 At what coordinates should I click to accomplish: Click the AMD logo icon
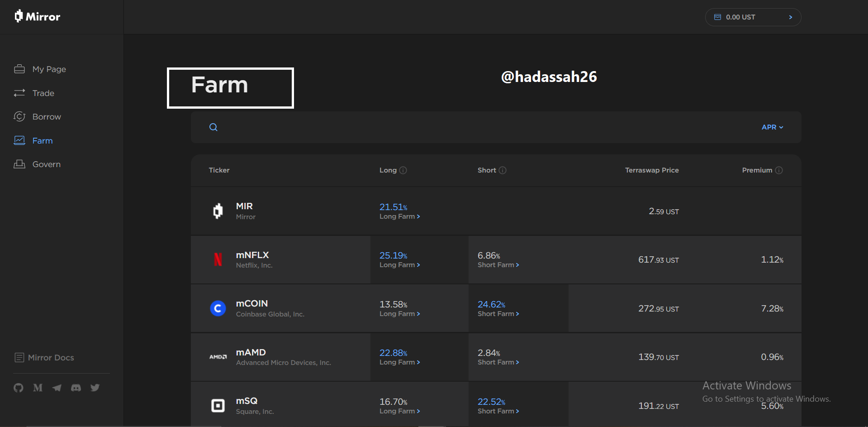pos(218,357)
